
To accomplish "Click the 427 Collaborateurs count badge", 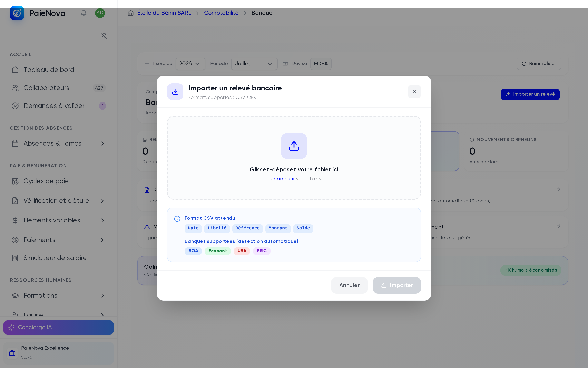I will tap(99, 88).
